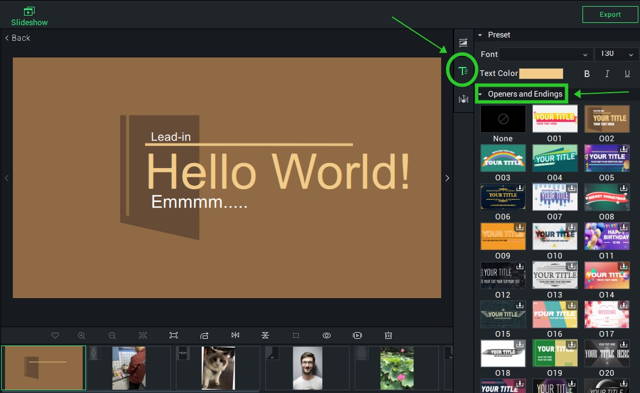
Task: Click the delete trash icon in the toolbar
Action: [388, 335]
